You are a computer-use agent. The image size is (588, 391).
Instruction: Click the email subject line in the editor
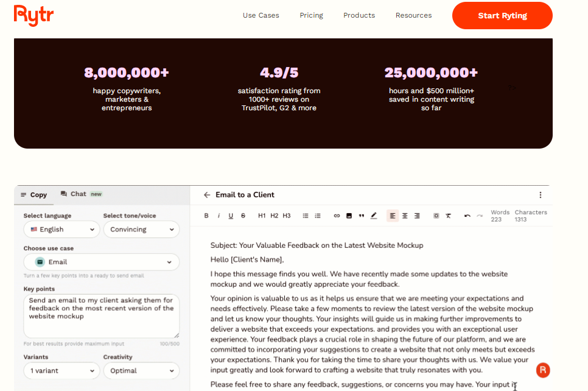(x=317, y=245)
